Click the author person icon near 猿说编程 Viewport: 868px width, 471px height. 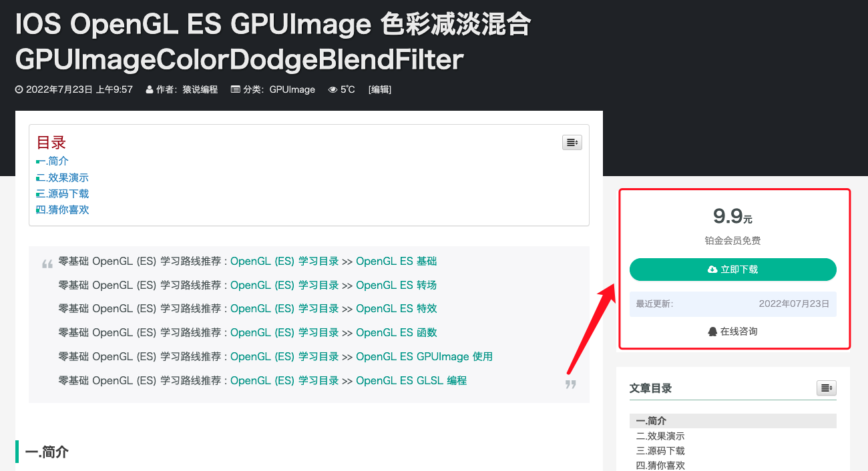[148, 89]
